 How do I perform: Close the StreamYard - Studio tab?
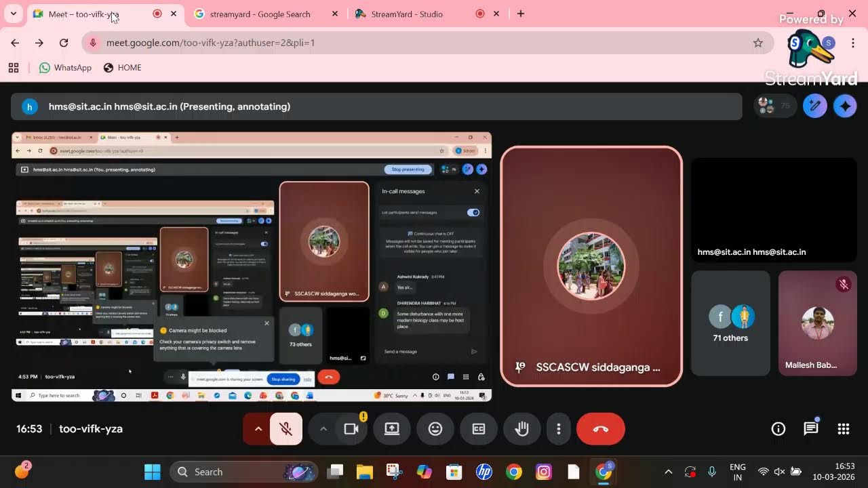(x=496, y=14)
